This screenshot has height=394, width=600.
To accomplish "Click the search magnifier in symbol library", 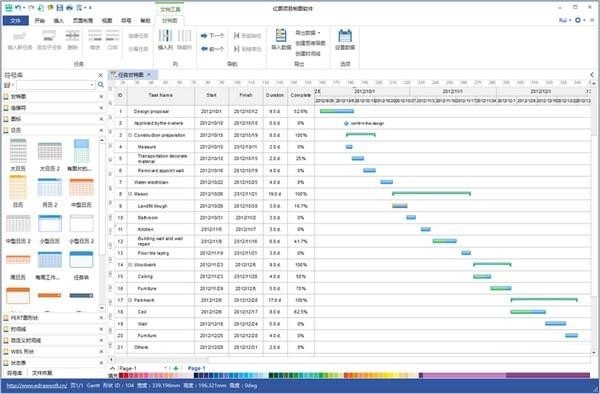I will (101, 85).
